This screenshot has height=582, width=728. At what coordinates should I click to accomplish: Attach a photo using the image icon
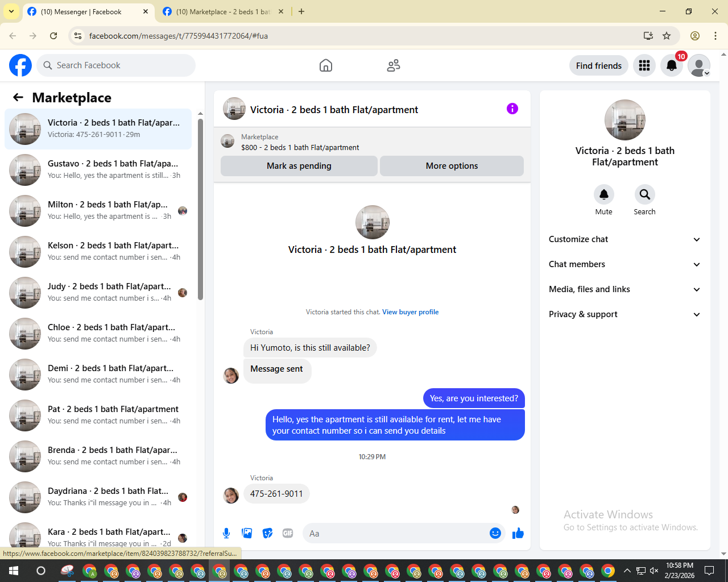pyautogui.click(x=247, y=533)
